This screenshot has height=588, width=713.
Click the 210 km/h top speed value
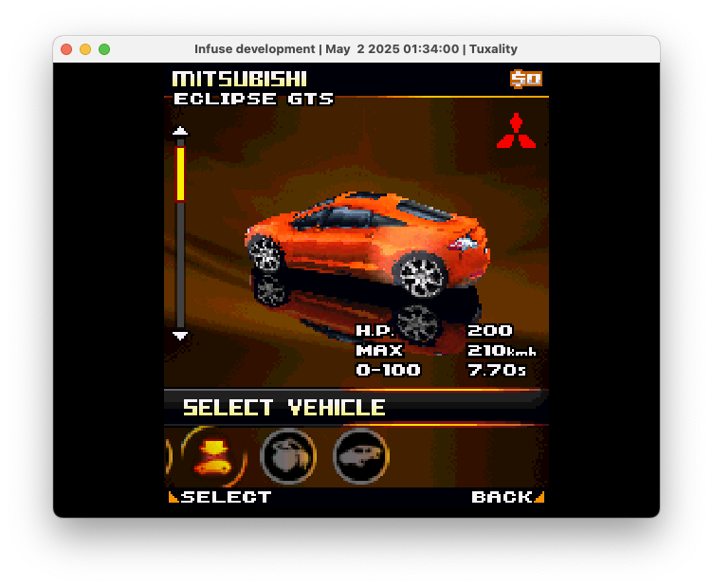click(x=502, y=350)
